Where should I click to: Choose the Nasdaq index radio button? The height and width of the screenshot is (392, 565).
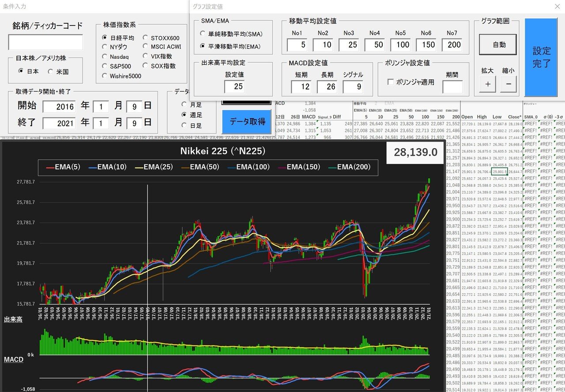tap(105, 56)
